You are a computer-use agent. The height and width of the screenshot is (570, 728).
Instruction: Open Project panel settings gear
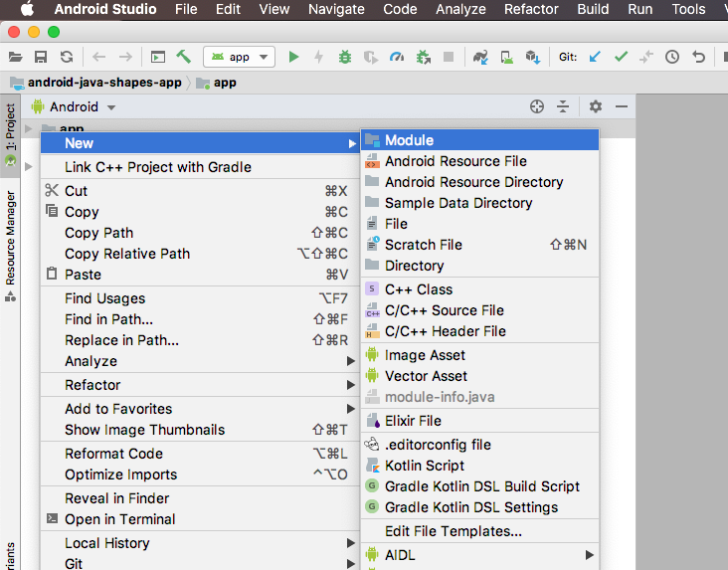pyautogui.click(x=595, y=106)
